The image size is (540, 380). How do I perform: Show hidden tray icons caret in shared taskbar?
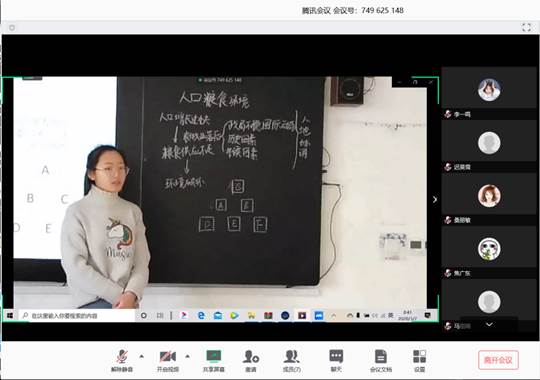click(333, 316)
